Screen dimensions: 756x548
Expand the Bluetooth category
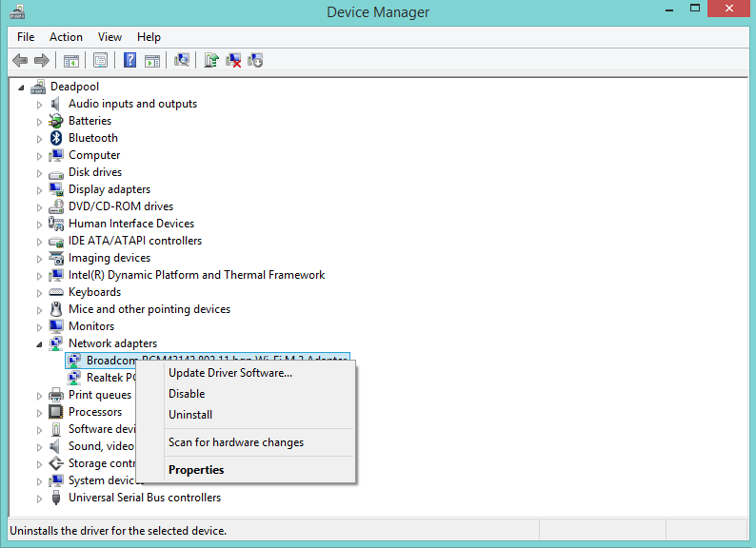click(x=40, y=139)
